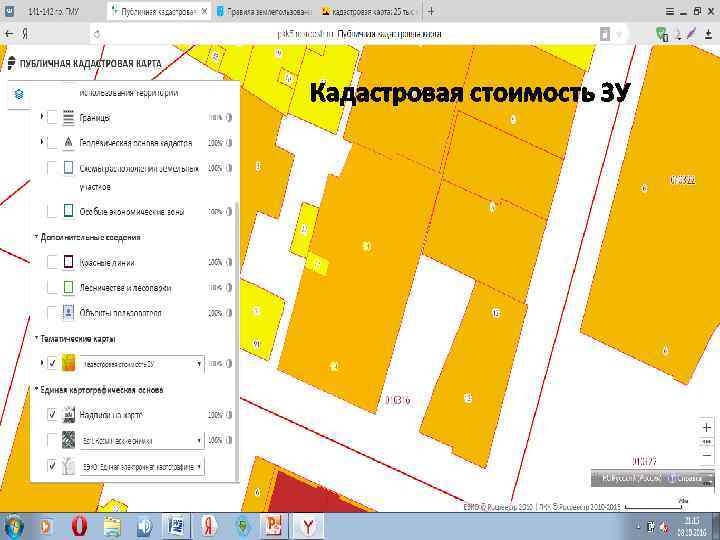
Task: Click the subsoil objects layer icon
Action: tap(68, 313)
